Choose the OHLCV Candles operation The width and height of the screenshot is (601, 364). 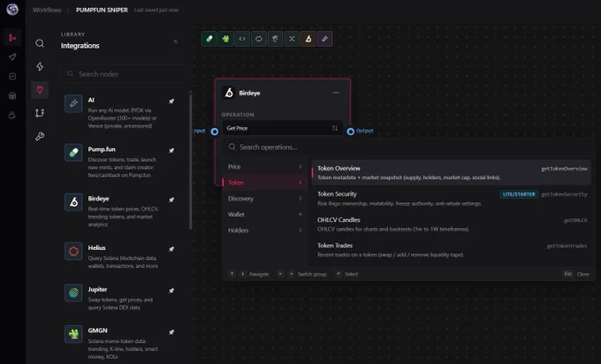coord(452,224)
